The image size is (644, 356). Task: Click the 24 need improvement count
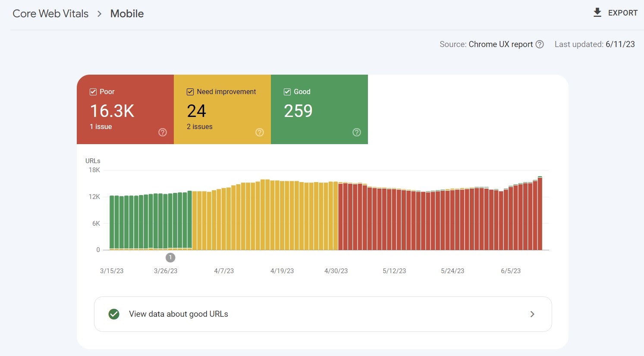[197, 111]
